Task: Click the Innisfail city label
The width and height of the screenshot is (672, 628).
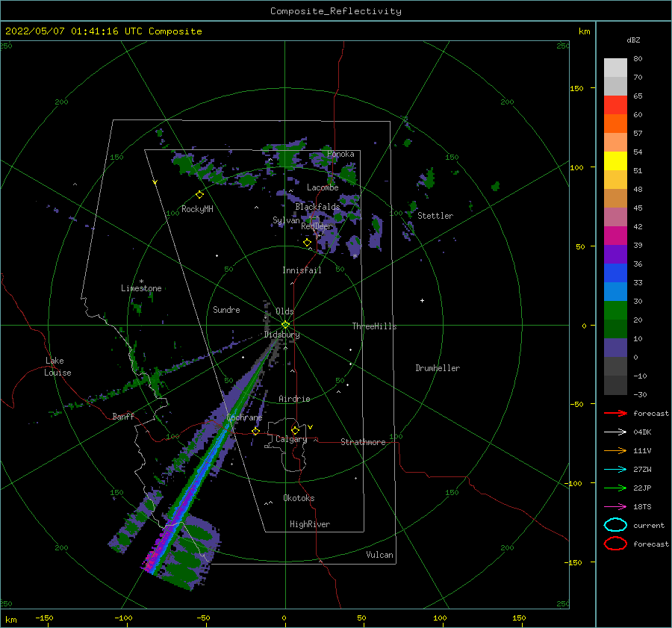Action: pos(302,270)
